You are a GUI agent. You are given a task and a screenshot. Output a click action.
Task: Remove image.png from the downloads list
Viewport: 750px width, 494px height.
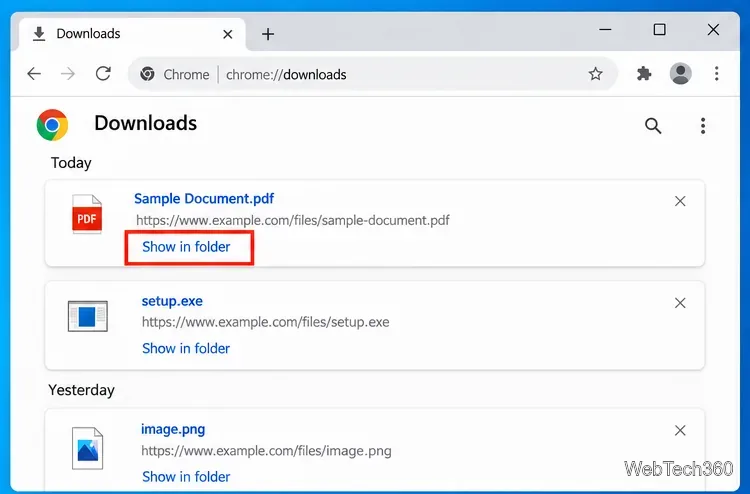pos(680,431)
